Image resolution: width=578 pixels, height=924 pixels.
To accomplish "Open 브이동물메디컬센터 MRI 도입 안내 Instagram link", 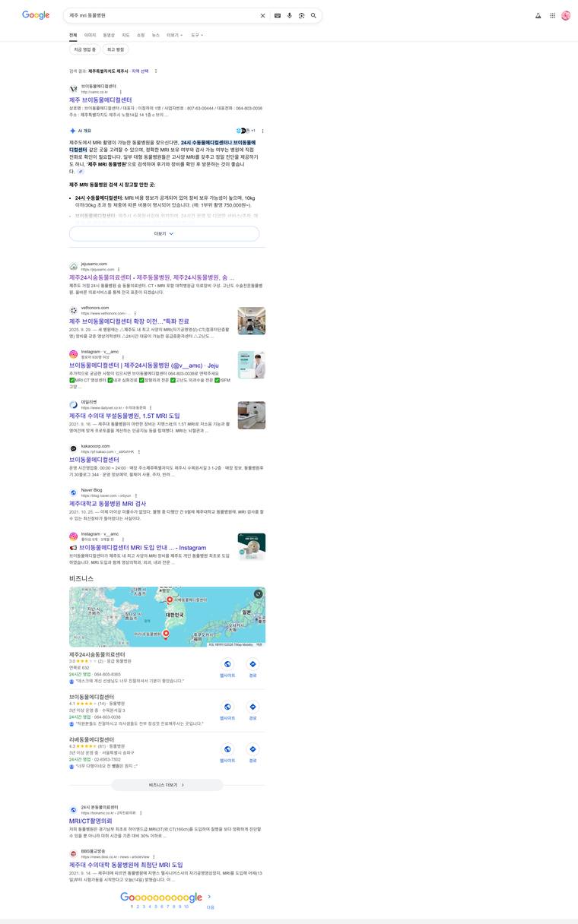I will click(x=138, y=547).
